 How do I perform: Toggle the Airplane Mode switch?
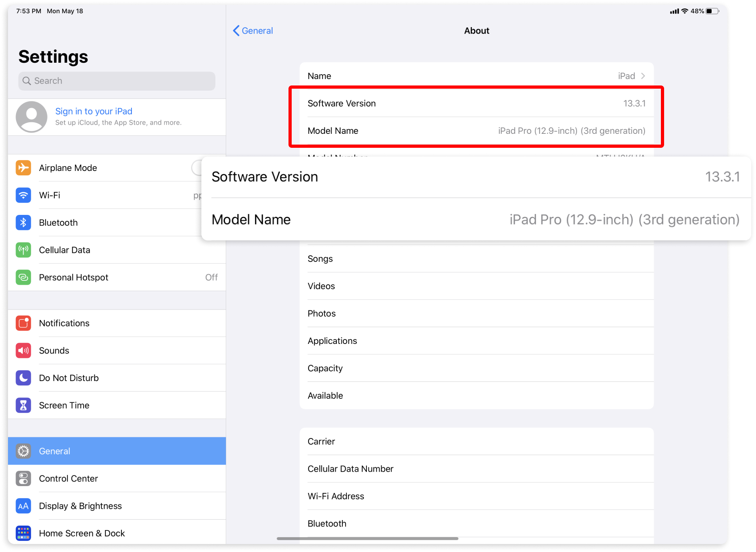pos(197,168)
